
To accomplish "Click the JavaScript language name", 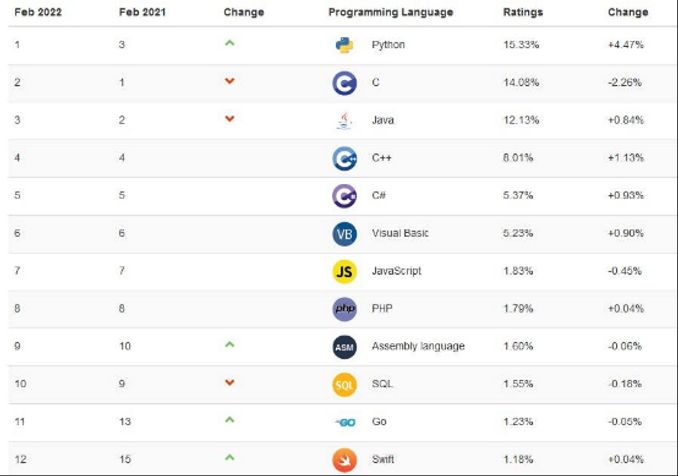I will pos(396,271).
